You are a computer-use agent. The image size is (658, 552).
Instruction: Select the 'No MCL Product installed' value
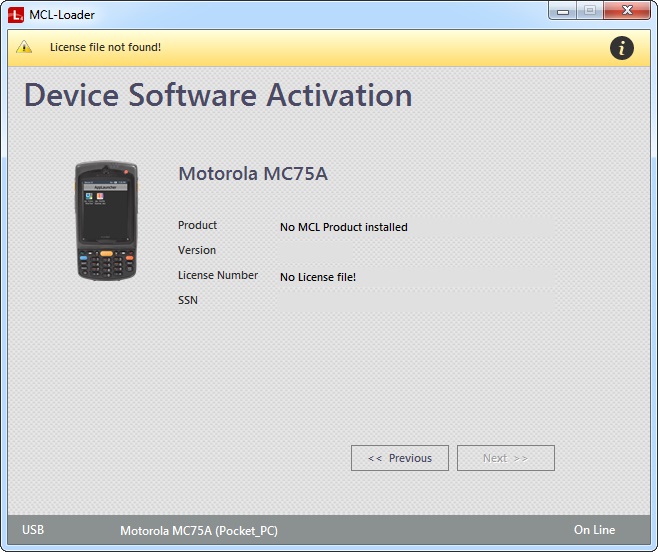coord(343,227)
